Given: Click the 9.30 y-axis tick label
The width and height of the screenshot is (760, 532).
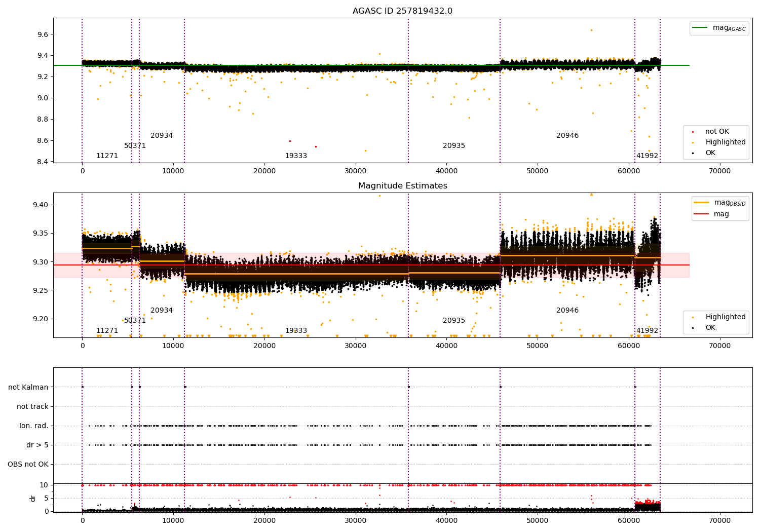Looking at the screenshot, I should click(x=41, y=262).
